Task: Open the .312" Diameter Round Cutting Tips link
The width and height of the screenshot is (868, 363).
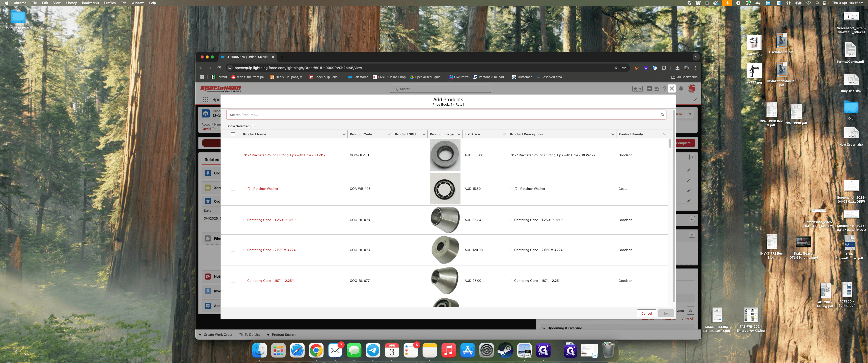Action: pyautogui.click(x=284, y=155)
